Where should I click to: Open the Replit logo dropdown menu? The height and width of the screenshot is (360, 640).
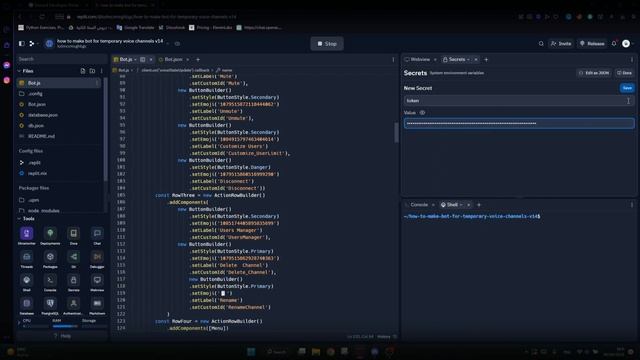click(x=33, y=43)
